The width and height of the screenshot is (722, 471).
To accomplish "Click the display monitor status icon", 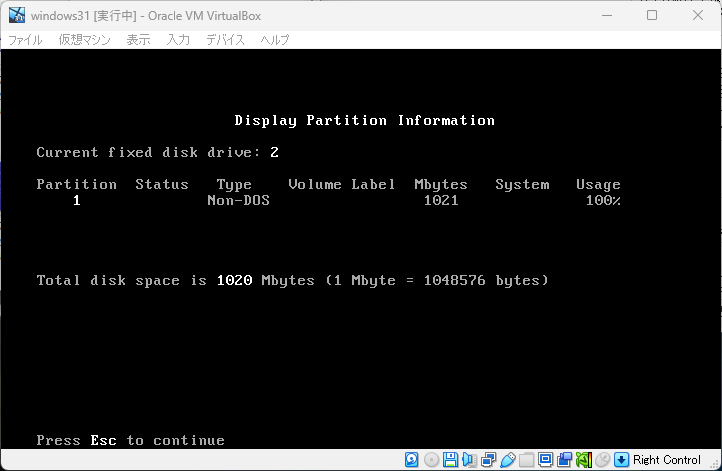I will [x=545, y=459].
